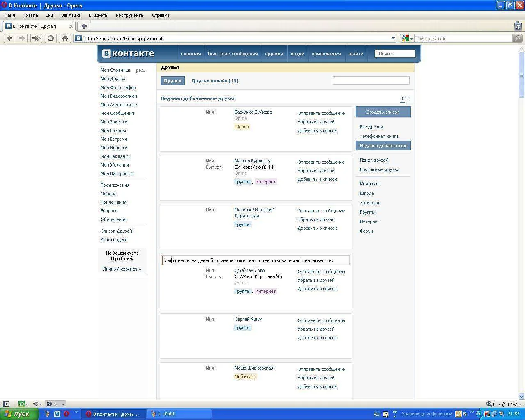The width and height of the screenshot is (525, 420).
Task: Add Сергей Ящук to a list
Action: coord(317,338)
